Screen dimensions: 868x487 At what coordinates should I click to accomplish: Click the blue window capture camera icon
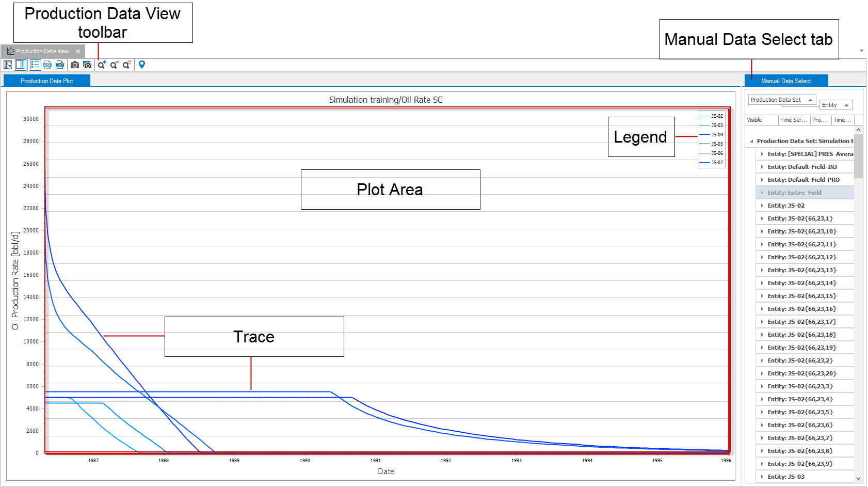pos(87,65)
